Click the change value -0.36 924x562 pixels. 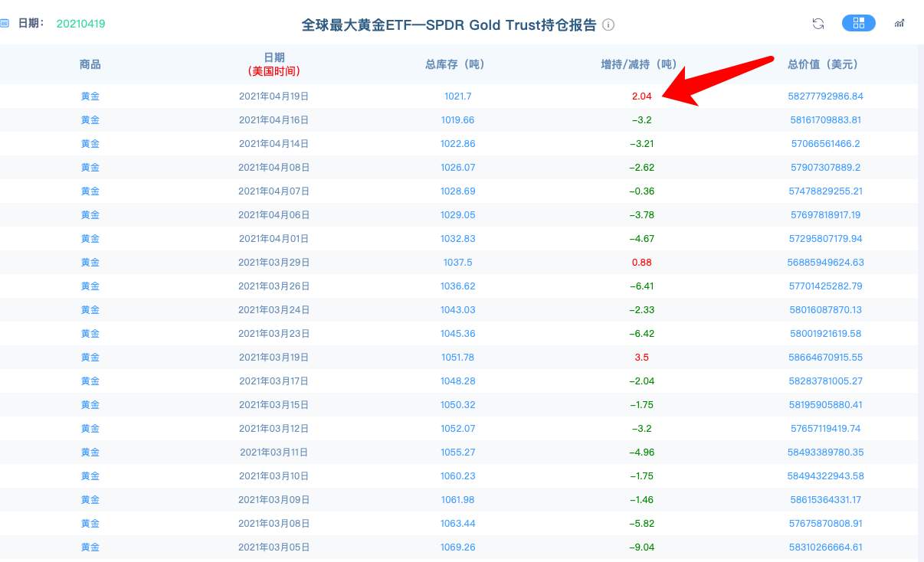642,191
